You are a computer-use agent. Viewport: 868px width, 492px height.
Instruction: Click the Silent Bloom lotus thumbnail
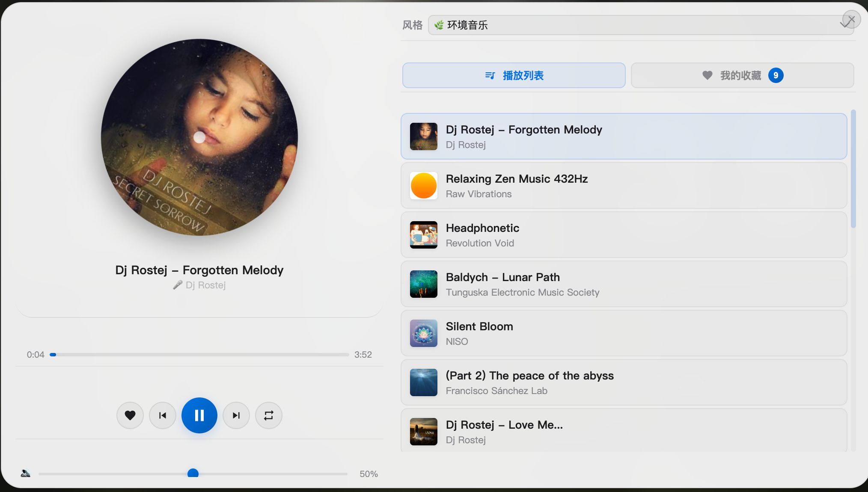[x=424, y=333]
